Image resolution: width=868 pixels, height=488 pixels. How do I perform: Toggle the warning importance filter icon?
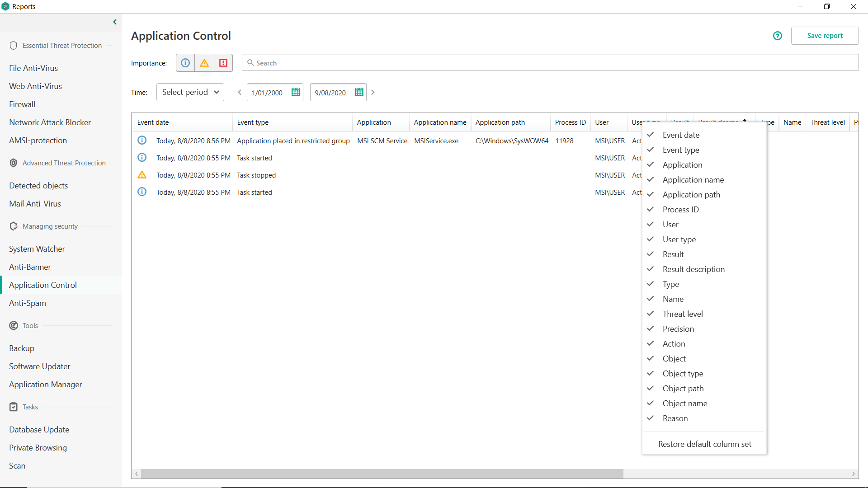[204, 63]
